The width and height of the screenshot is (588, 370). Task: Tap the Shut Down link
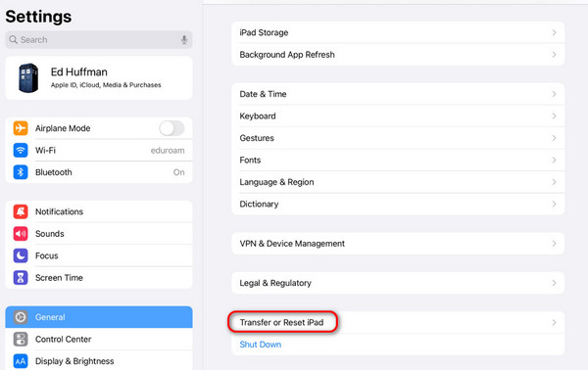pyautogui.click(x=261, y=345)
